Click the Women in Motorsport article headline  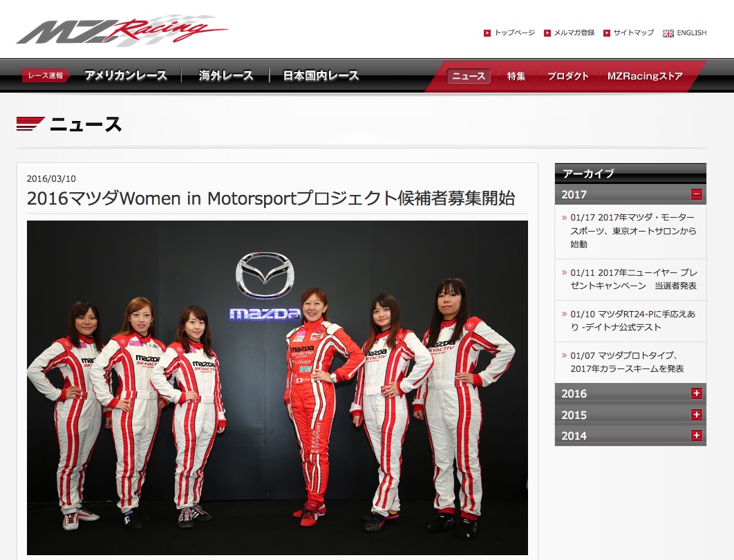[270, 198]
